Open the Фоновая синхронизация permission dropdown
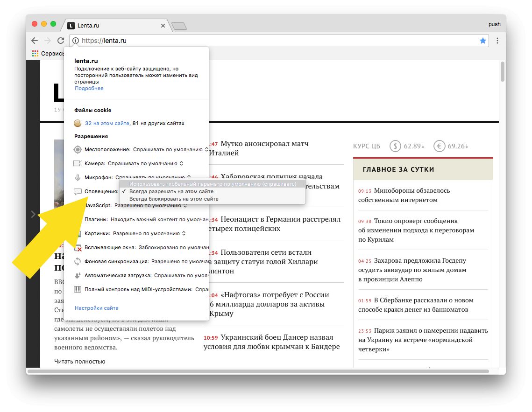The width and height of the screenshot is (532, 412). [x=180, y=262]
